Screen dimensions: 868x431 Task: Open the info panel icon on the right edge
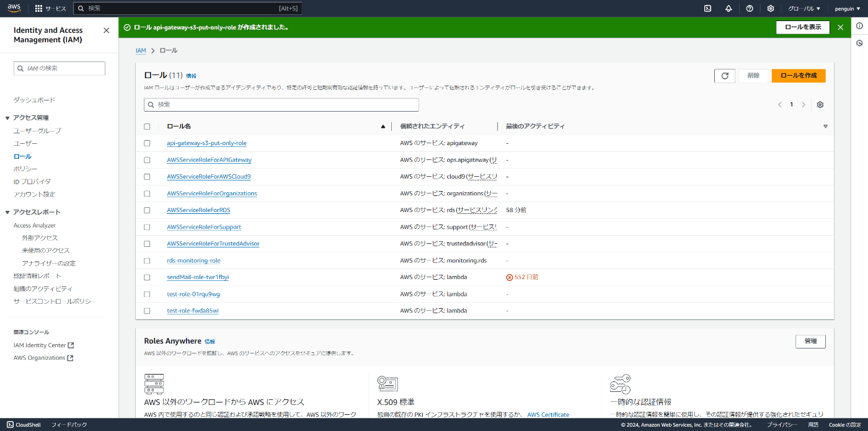coord(859,26)
